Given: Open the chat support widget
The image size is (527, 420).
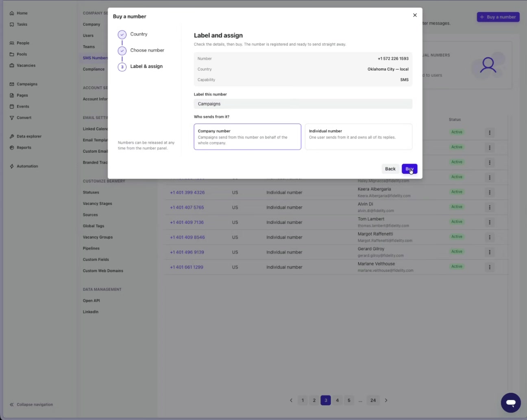Looking at the screenshot, I should [511, 403].
